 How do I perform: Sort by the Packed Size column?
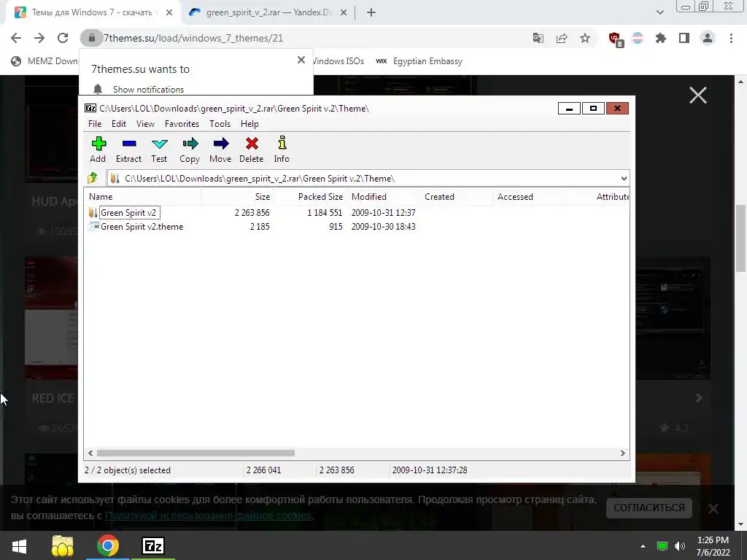[x=310, y=197]
